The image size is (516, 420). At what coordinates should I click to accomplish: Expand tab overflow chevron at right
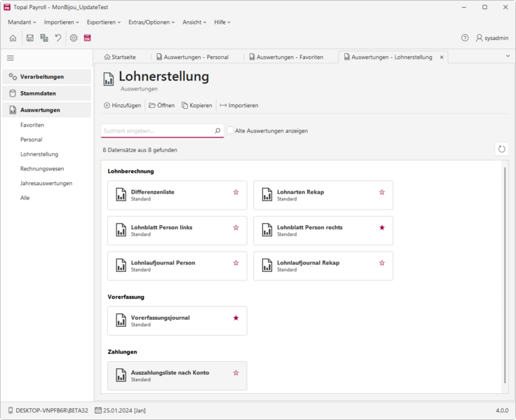click(x=508, y=56)
